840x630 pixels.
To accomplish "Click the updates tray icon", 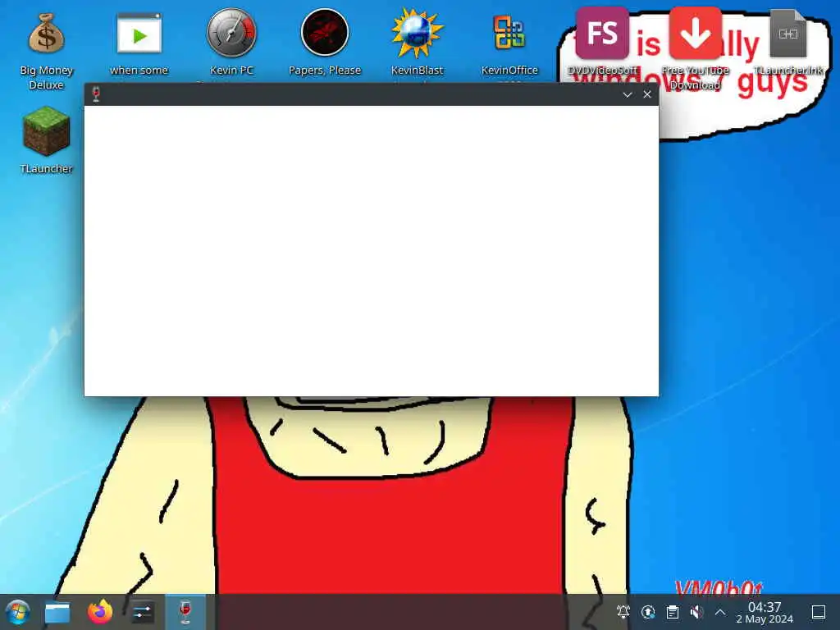I will click(x=648, y=612).
